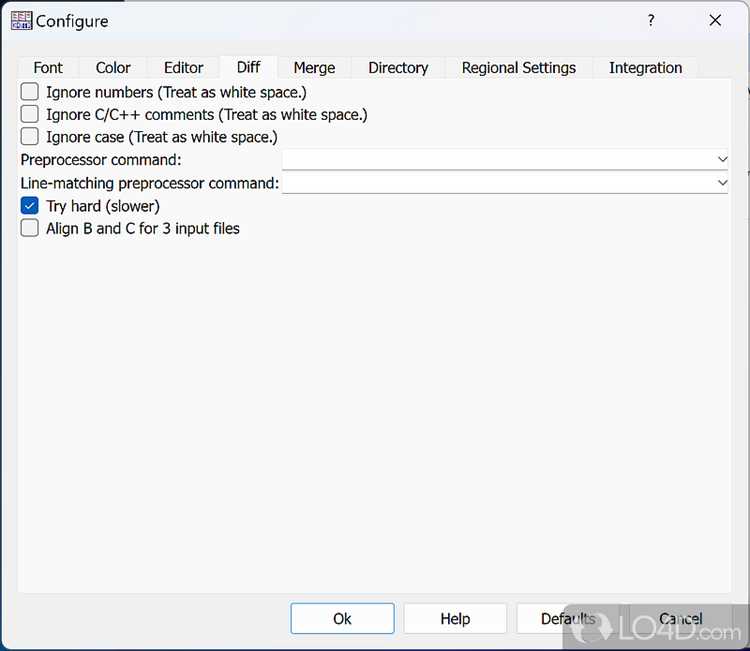Enable Align B and C for 3 input files
Screen dimensions: 750x651
pyautogui.click(x=30, y=228)
